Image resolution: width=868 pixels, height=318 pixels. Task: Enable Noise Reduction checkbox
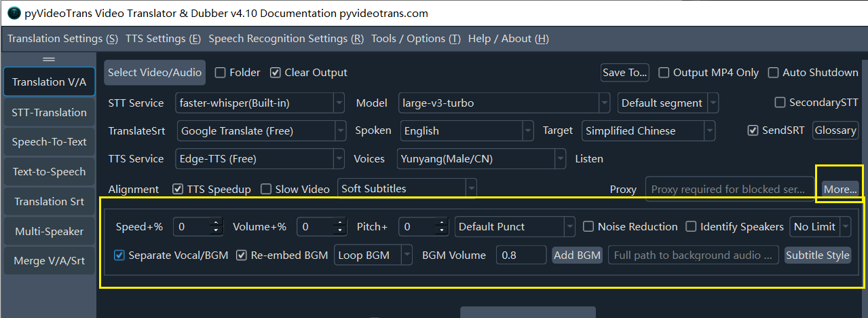pyautogui.click(x=630, y=227)
